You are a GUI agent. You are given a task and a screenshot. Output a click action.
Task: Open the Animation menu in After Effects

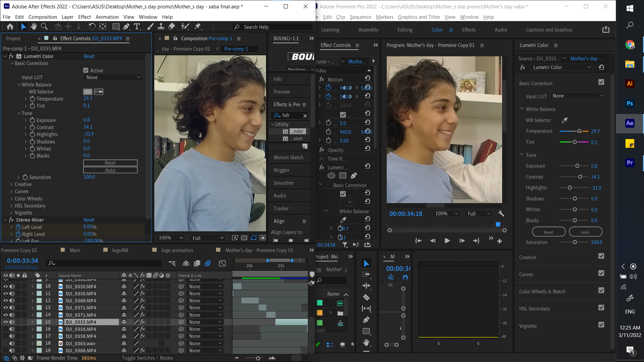pos(107,17)
